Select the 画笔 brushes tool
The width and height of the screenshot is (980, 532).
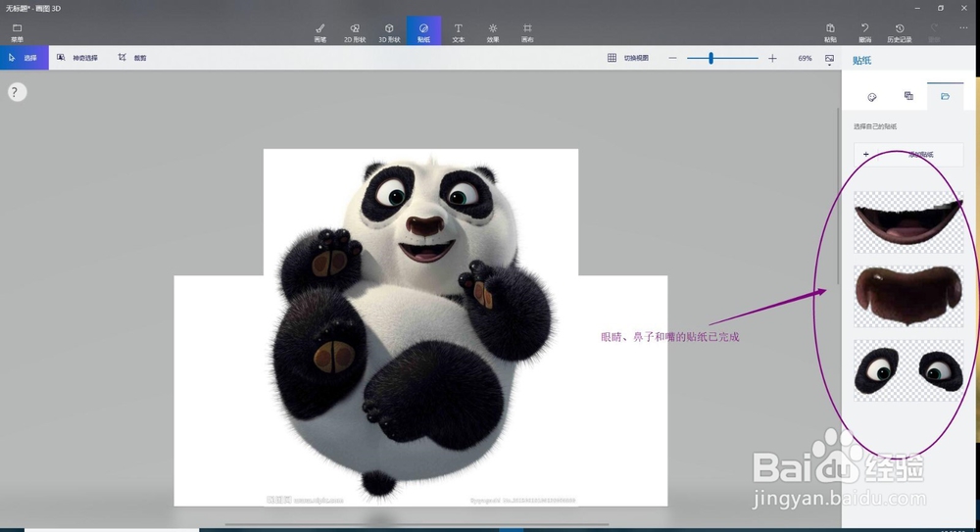[x=320, y=32]
